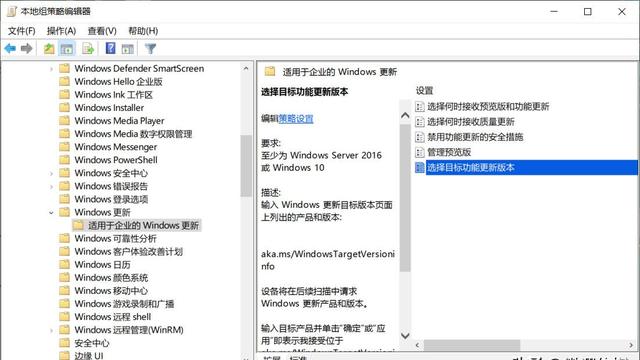Click the tree pane vertical scrollbar thumb
Viewport: 640px width, 360px height.
[x=246, y=165]
